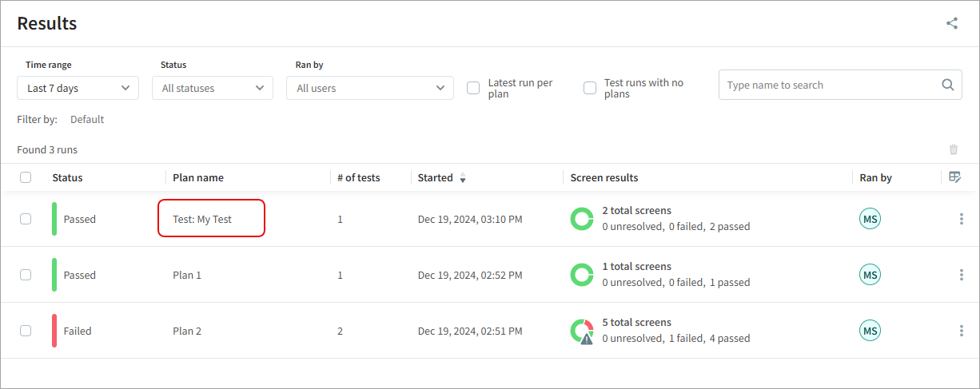Open the three-dot menu for the Plan 1 row
980x389 pixels.
(x=961, y=275)
